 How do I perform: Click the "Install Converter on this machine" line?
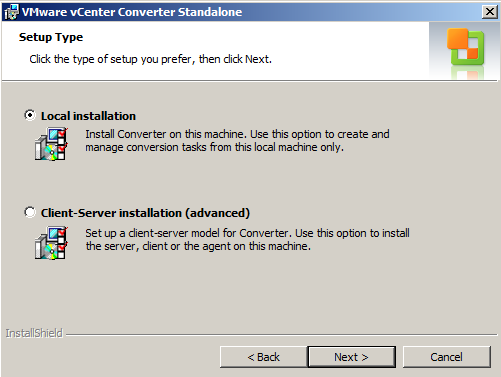click(x=237, y=134)
